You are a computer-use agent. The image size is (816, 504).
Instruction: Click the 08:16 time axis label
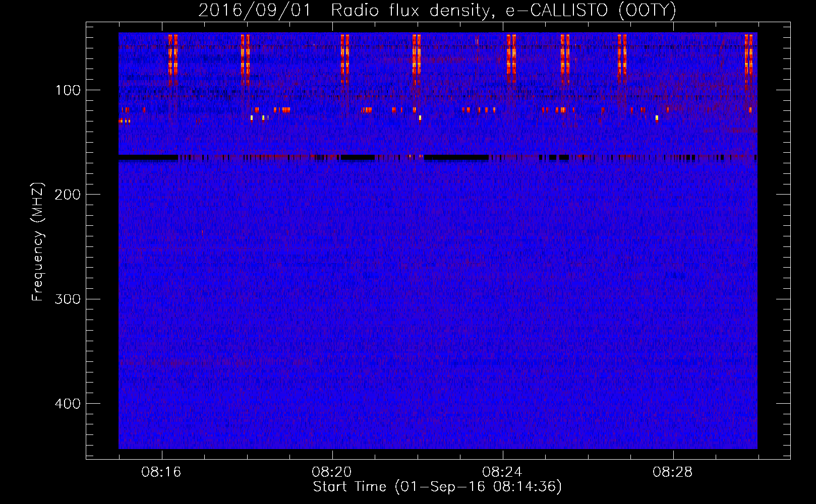point(161,472)
